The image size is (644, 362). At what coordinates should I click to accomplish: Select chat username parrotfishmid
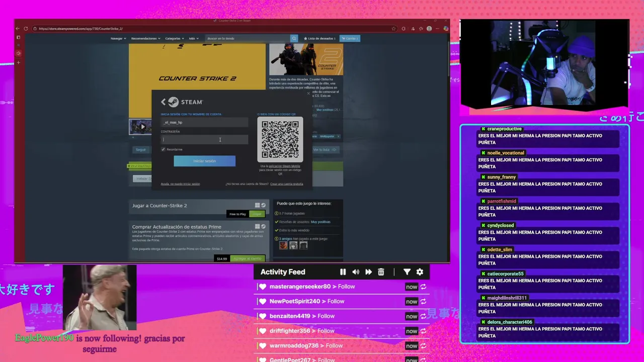click(x=502, y=201)
